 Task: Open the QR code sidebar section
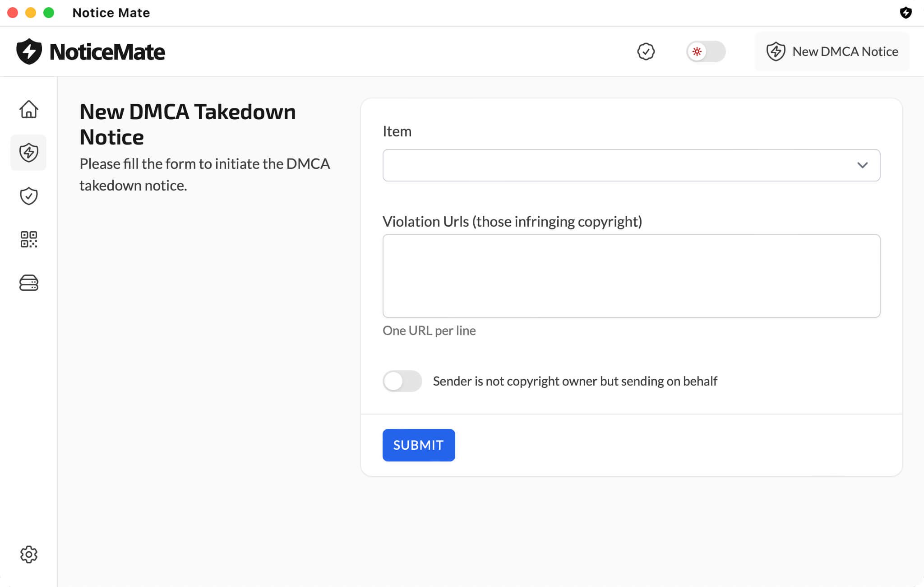coord(28,239)
